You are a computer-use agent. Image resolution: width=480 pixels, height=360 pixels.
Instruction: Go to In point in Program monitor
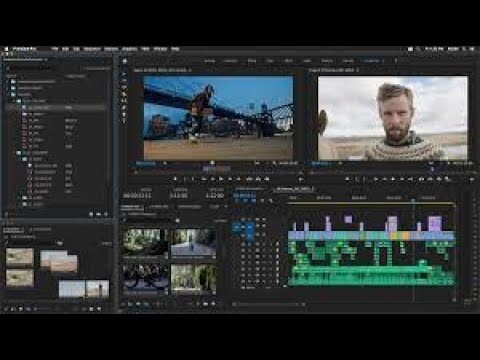click(x=375, y=179)
